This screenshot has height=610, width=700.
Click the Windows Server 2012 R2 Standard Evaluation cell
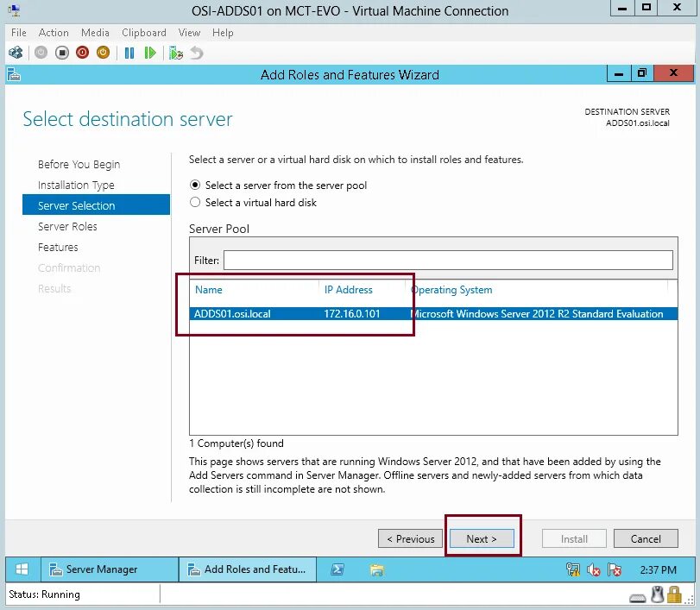click(537, 313)
